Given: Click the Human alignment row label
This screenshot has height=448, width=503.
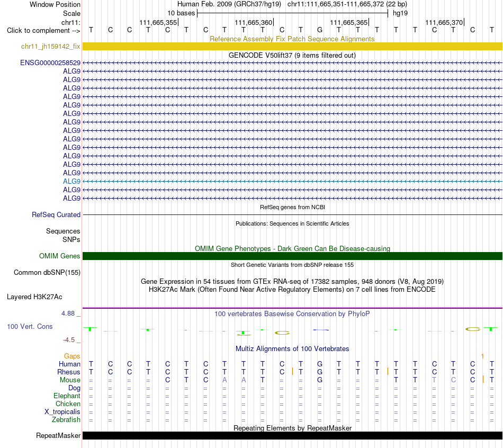Looking at the screenshot, I should (69, 364).
